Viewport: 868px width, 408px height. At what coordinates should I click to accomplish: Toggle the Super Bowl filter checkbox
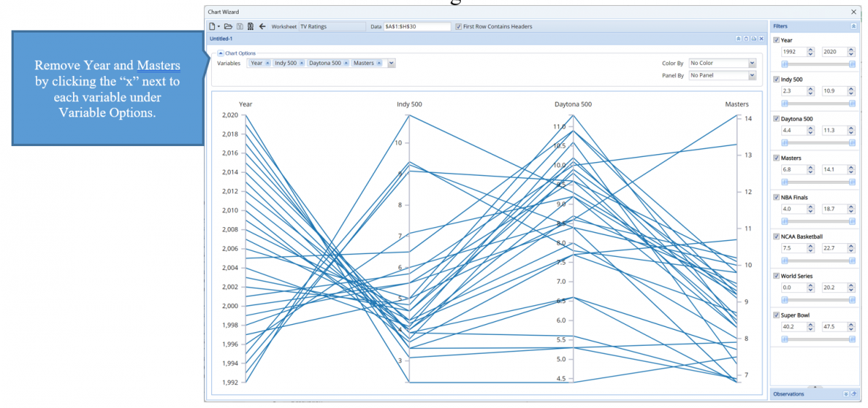click(777, 315)
